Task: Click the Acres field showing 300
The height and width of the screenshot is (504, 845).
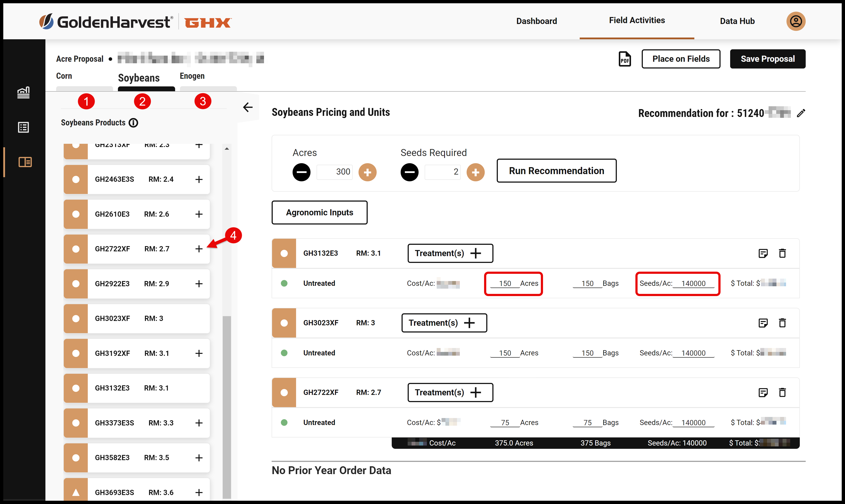Action: 334,172
